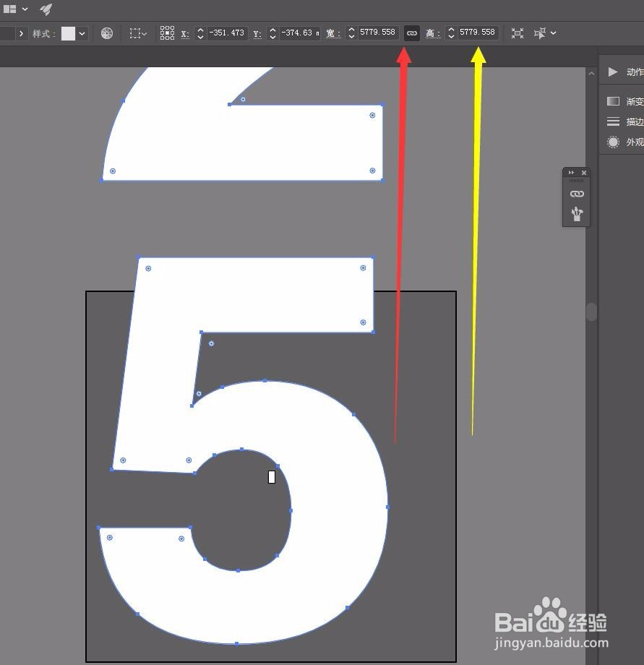Click the 宽 width label
Viewport: 644px width, 665px height.
(332, 33)
